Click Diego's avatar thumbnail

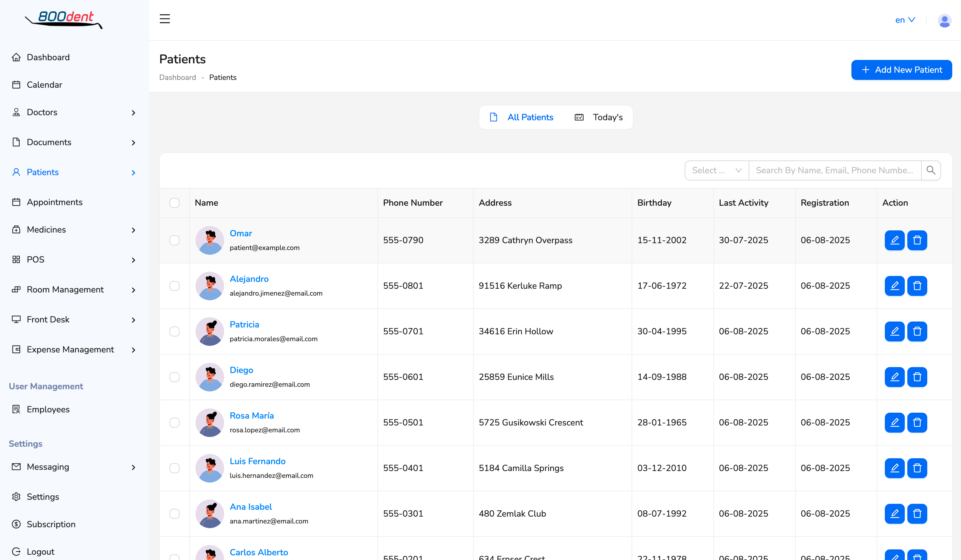tap(209, 377)
